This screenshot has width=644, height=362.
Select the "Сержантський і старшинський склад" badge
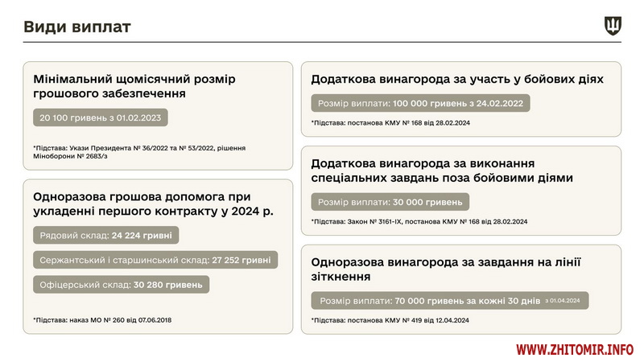[x=155, y=260]
